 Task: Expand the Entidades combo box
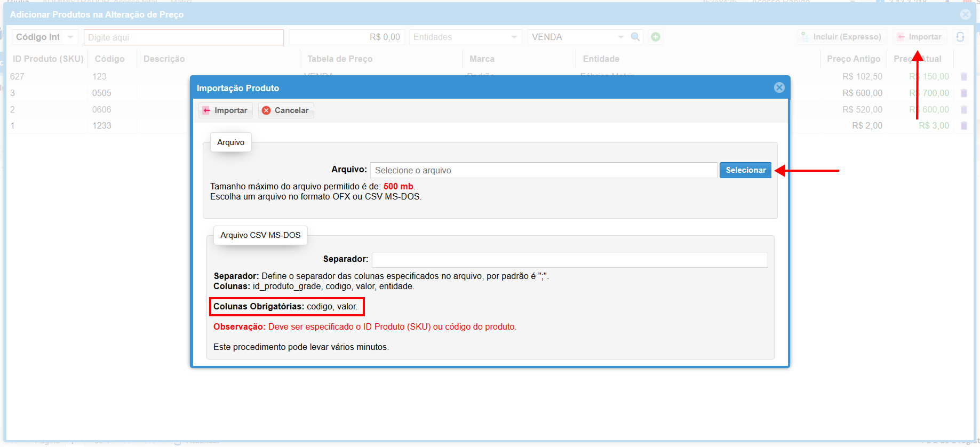514,37
